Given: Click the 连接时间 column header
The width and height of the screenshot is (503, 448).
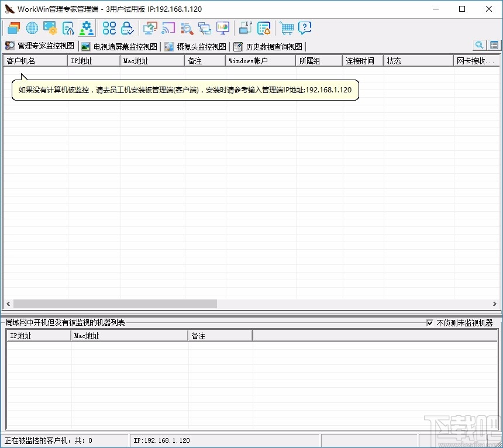Looking at the screenshot, I should [x=362, y=60].
